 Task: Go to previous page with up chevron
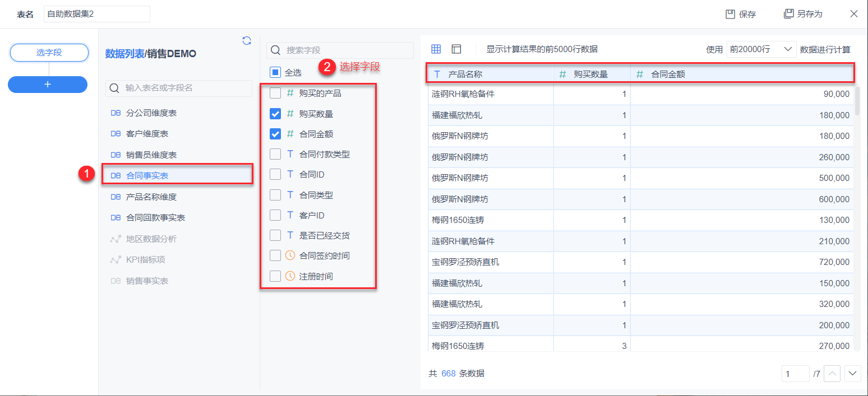(832, 373)
